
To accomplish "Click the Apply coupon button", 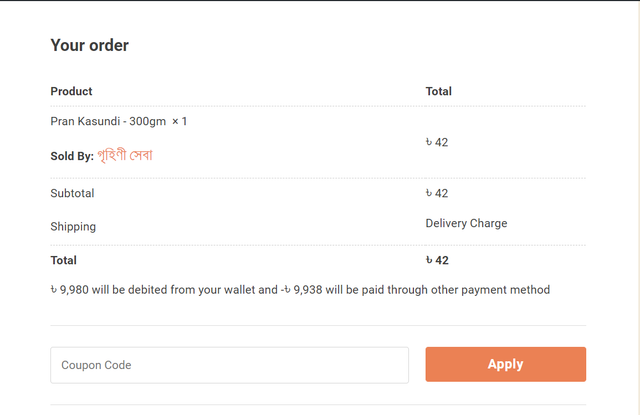I will 505,364.
